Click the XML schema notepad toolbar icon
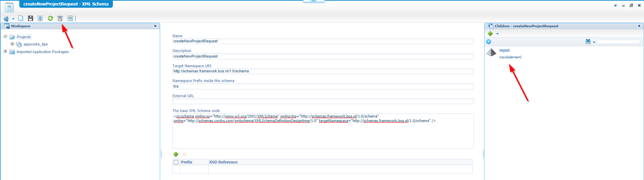Image resolution: width=644 pixels, height=180 pixels. (70, 18)
